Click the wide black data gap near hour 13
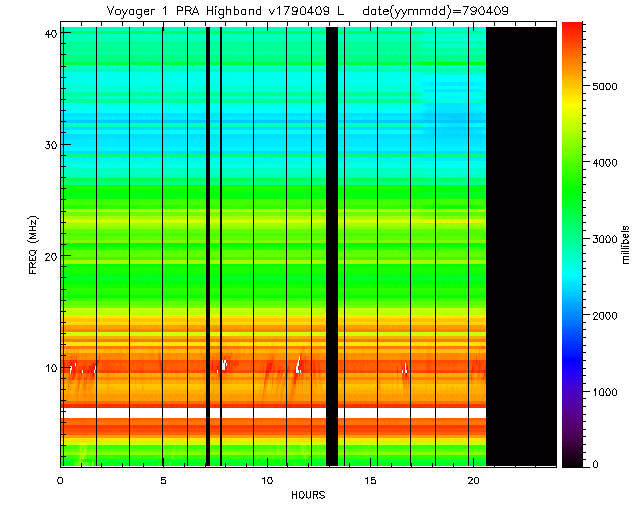 tap(332, 247)
